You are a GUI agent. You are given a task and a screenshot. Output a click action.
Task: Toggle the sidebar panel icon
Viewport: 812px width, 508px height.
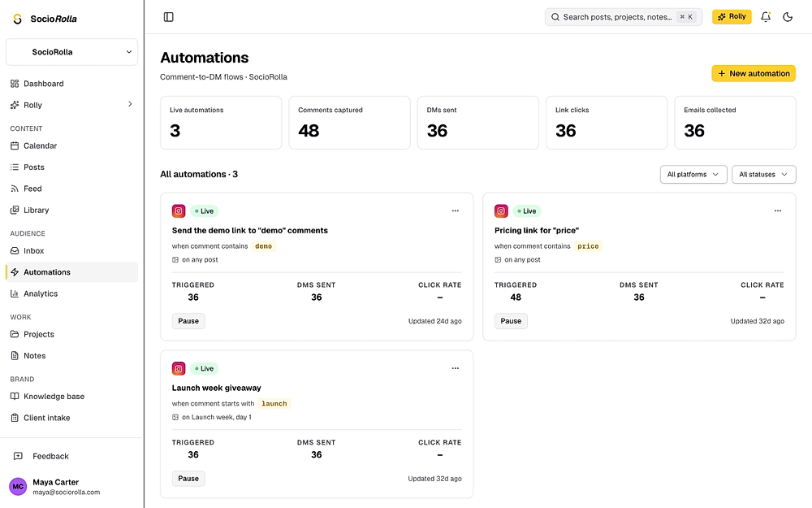point(168,17)
